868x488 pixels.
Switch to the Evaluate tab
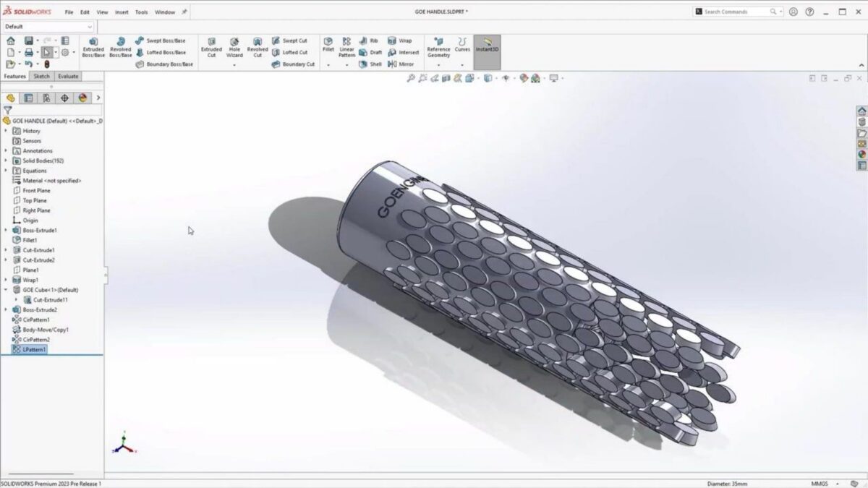click(68, 76)
